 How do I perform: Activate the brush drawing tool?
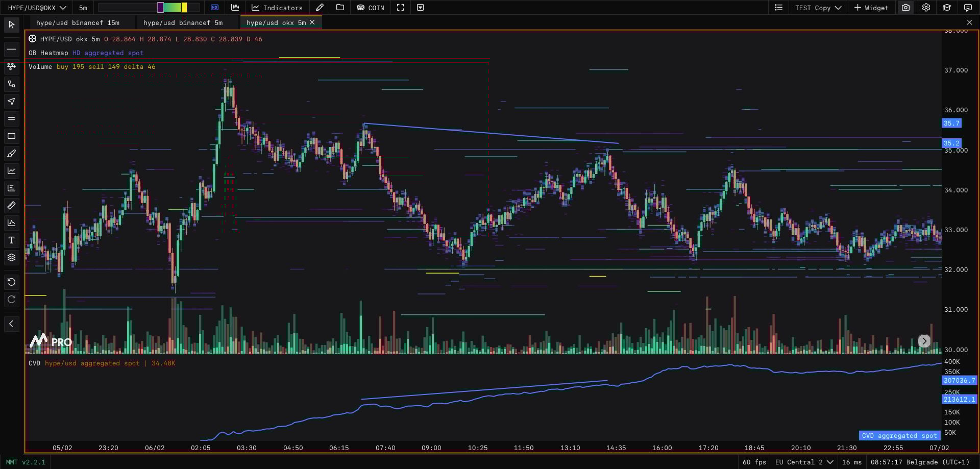pyautogui.click(x=11, y=153)
